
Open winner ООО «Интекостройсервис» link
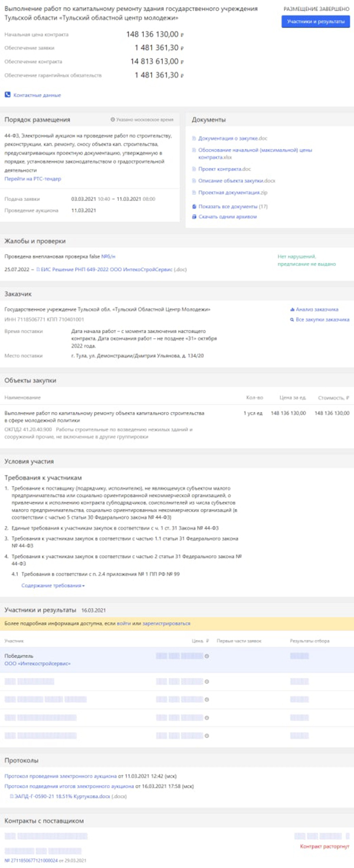coord(37,664)
